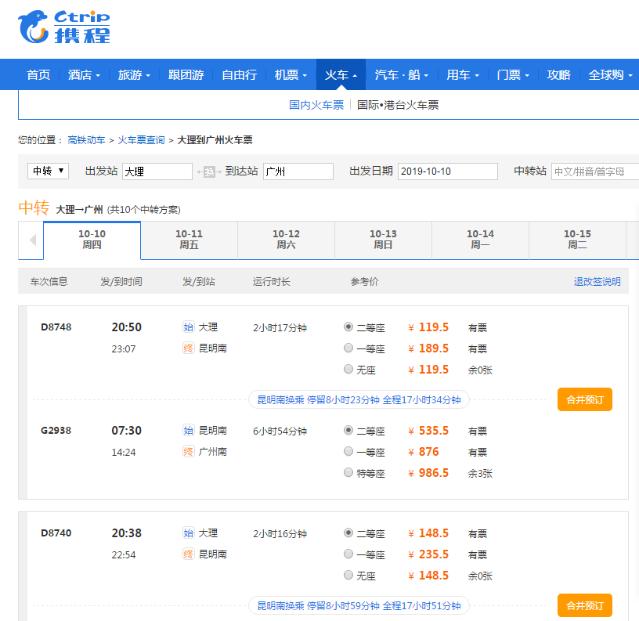
Task: Expand the 全球购 navigation menu
Action: 610,75
